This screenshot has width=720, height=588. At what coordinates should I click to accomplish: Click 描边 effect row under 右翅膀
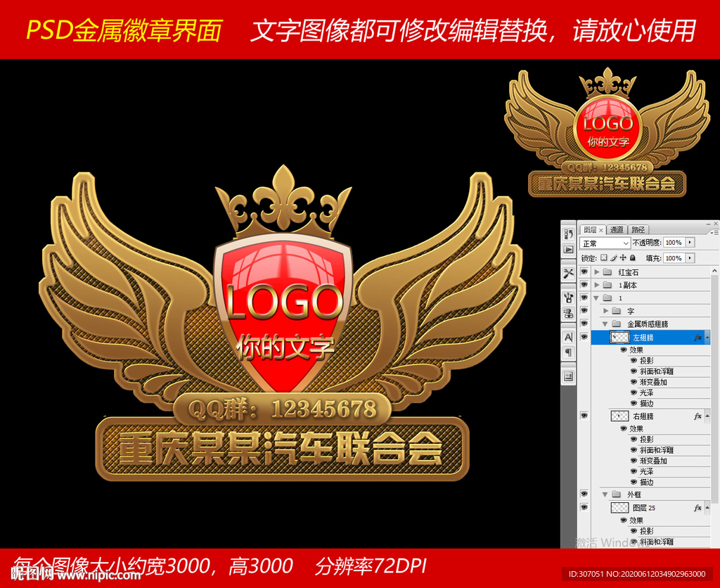click(669, 482)
